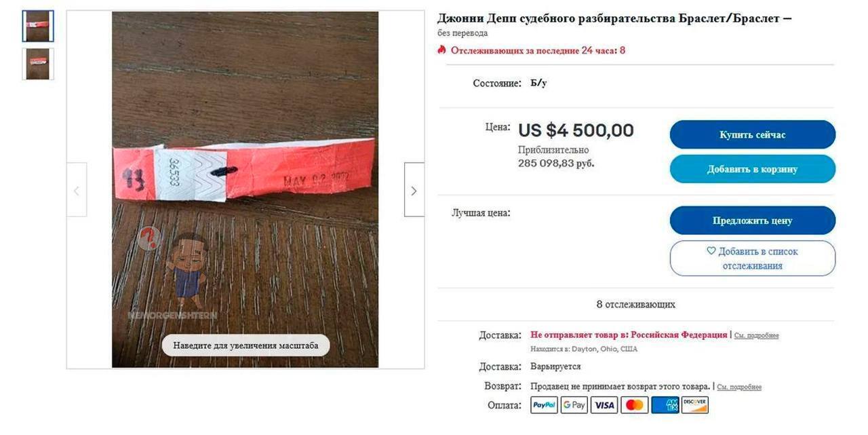Click the Mastercard payment icon
Viewport: 868px width, 435px height.
(635, 405)
